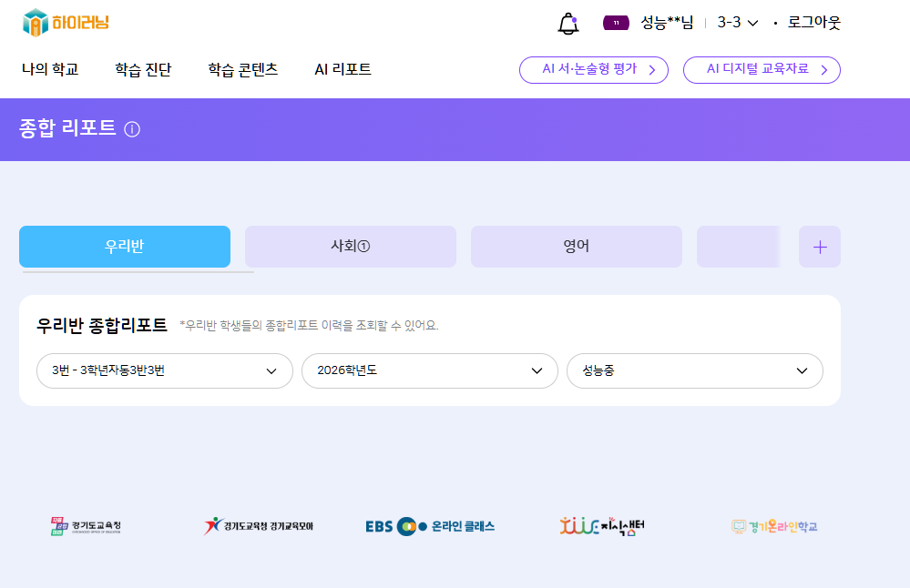Screen dimensions: 910x588
Task: Open the 학습 진단 menu
Action: 143,69
